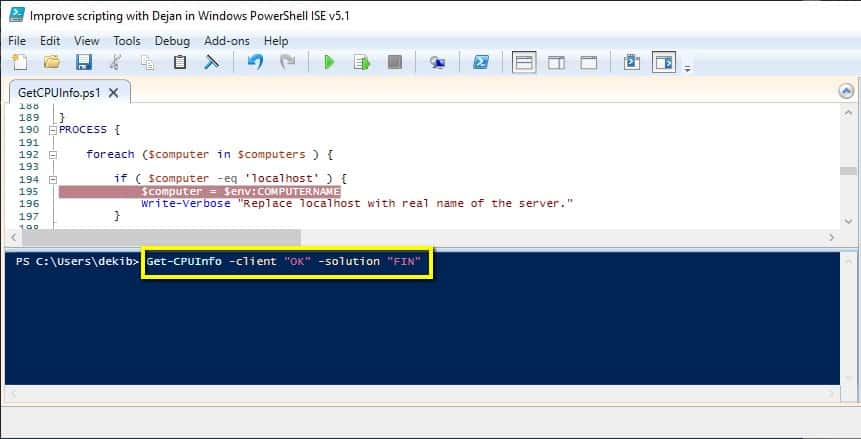
Task: Click script pane horizontal scrollbar thumb
Action: pos(161,237)
